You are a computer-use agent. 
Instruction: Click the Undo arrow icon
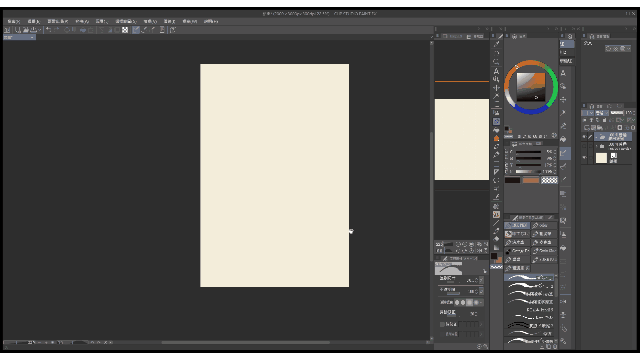coord(49,30)
